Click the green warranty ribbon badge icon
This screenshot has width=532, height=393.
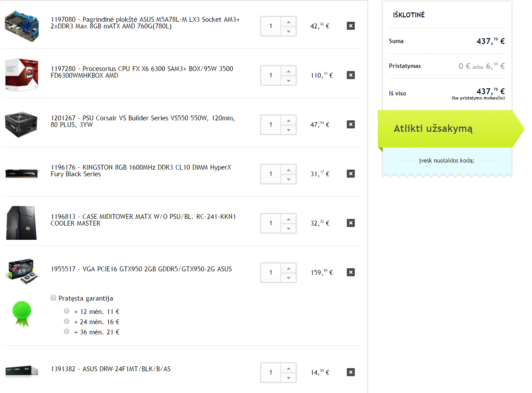(x=22, y=314)
